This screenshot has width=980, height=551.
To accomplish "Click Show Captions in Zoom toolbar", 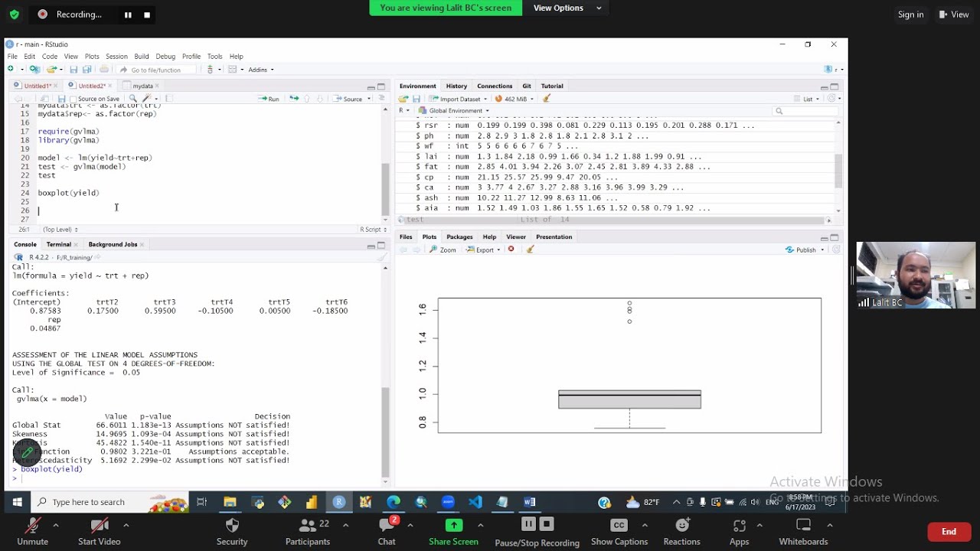I will coord(619,532).
